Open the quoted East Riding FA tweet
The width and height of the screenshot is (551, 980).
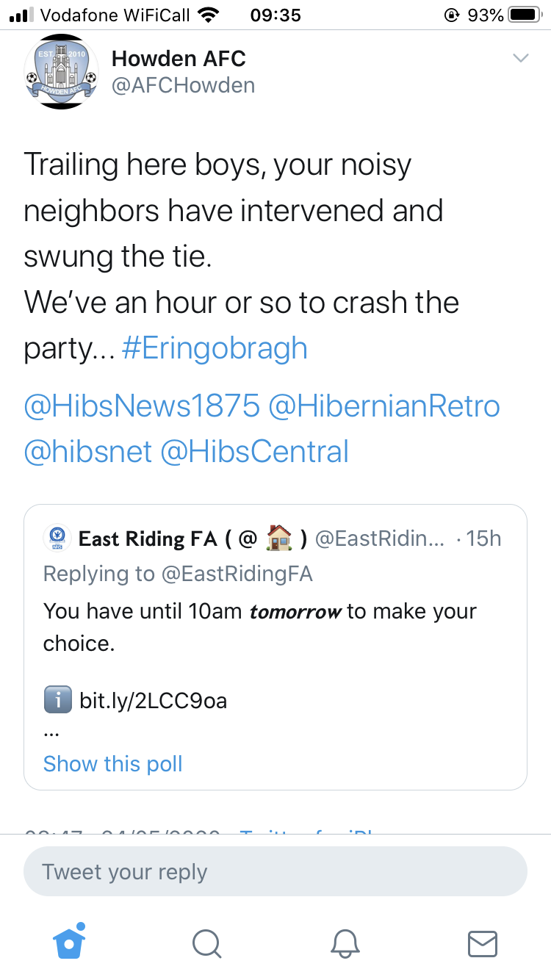tap(275, 647)
